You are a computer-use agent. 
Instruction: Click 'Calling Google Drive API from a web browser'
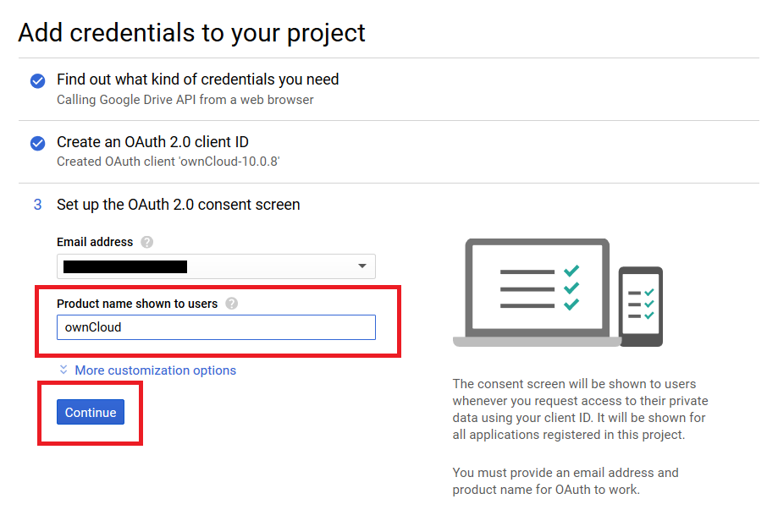pos(188,99)
